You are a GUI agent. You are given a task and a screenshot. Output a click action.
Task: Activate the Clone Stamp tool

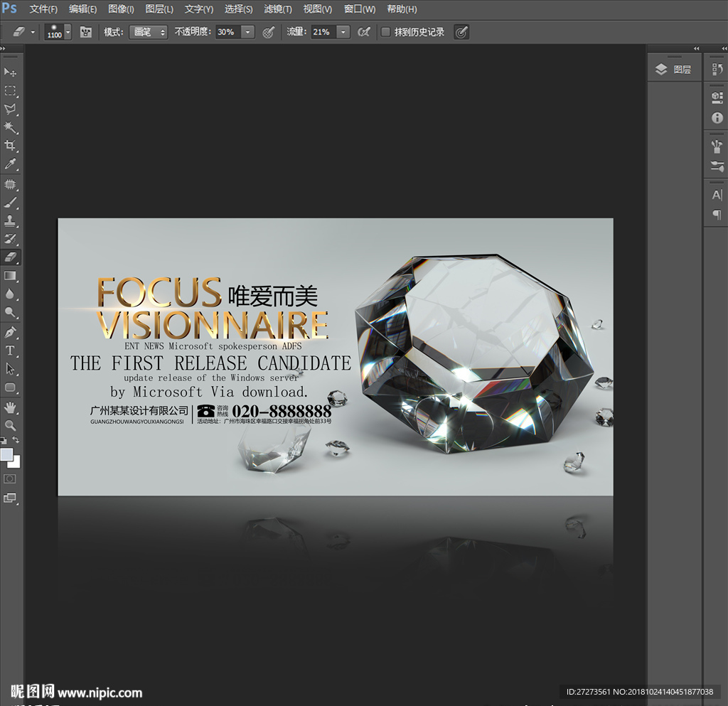pos(11,220)
